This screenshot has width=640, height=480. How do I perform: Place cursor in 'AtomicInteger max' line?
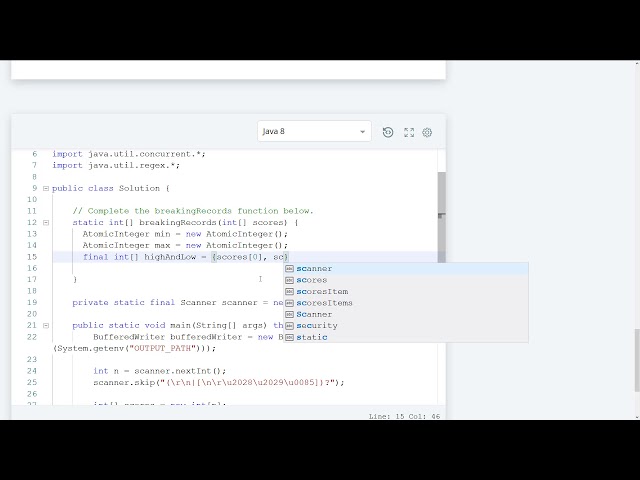click(x=185, y=245)
